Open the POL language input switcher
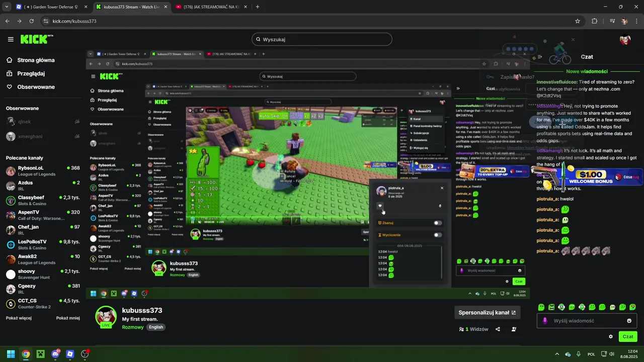The width and height of the screenshot is (644, 362). tap(591, 354)
